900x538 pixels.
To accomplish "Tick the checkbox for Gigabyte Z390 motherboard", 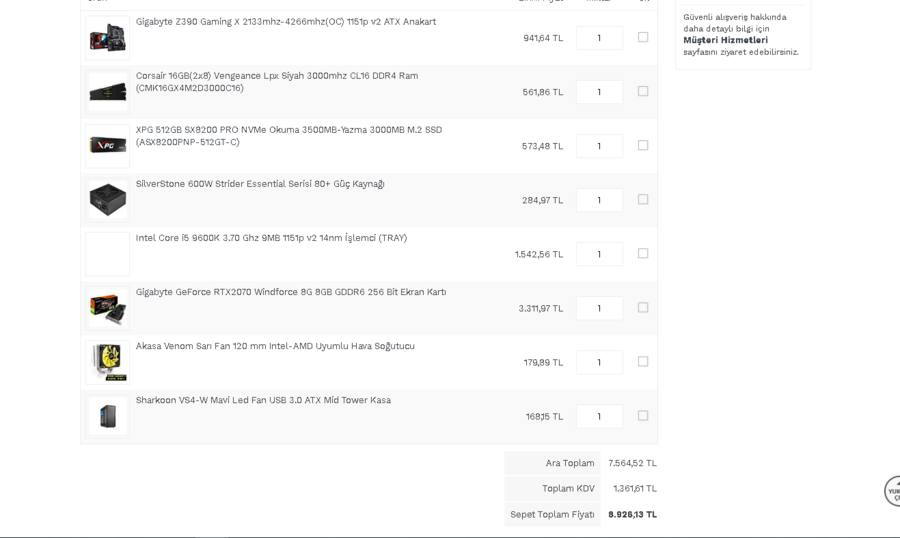I will (x=643, y=37).
